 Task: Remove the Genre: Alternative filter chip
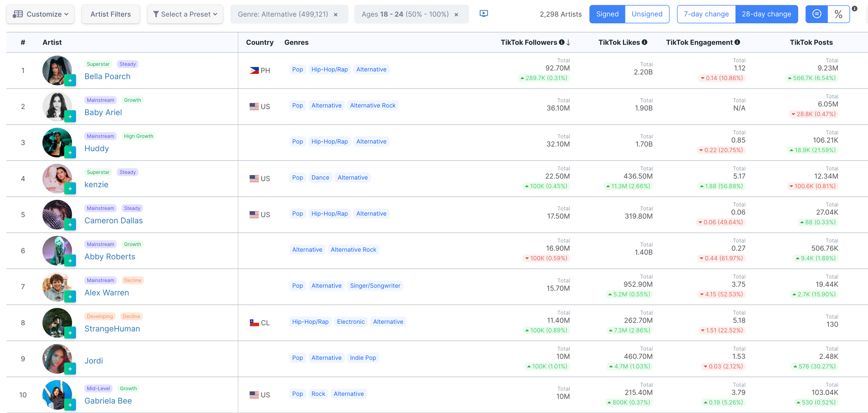pos(335,15)
